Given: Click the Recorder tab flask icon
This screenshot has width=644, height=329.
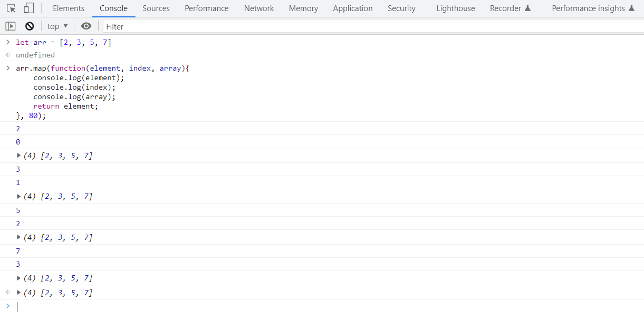Looking at the screenshot, I should [527, 8].
